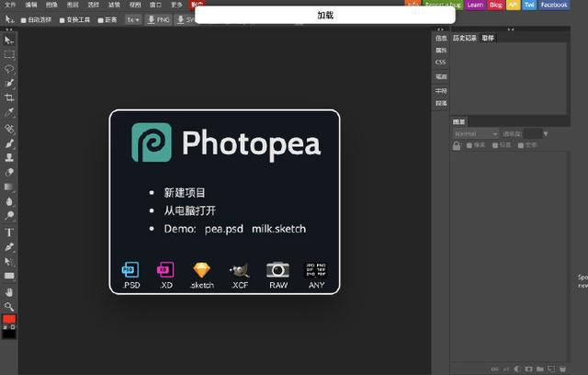Image resolution: width=588 pixels, height=375 pixels.
Task: Select the Magic Wand tool
Action: (9, 84)
